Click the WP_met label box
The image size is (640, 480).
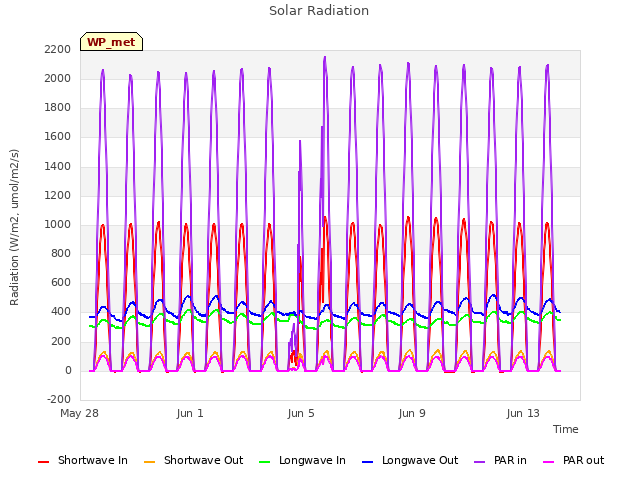click(111, 42)
